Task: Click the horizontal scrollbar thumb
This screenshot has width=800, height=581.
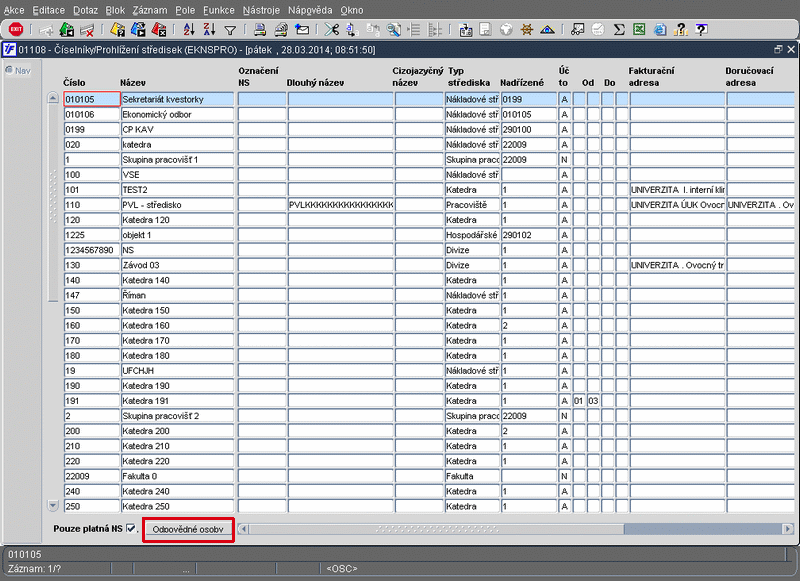Action: (436, 529)
